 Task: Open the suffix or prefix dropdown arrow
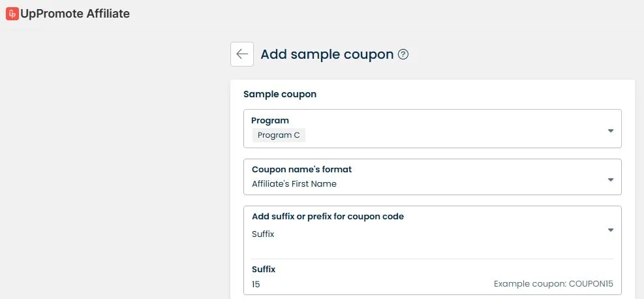611,230
